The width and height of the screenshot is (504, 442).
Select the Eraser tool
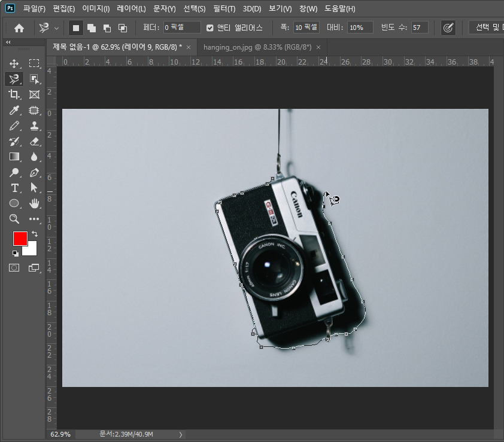[x=34, y=141]
